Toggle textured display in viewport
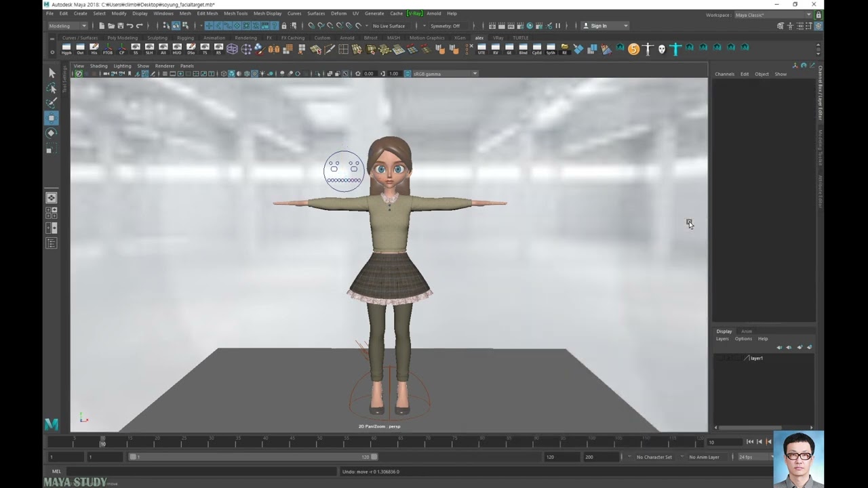 click(254, 73)
